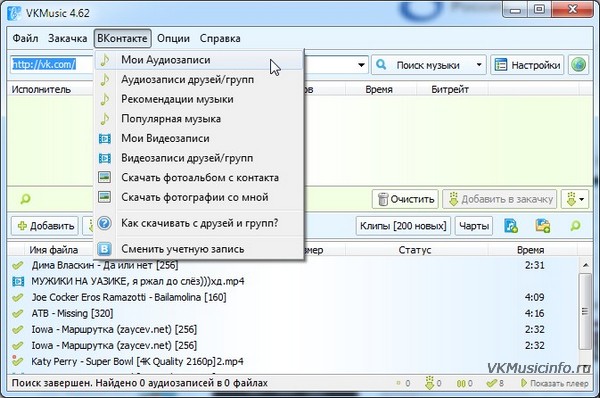This screenshot has width=600, height=398.
Task: Open Мои Видеозаписи from the menu
Action: click(199, 139)
